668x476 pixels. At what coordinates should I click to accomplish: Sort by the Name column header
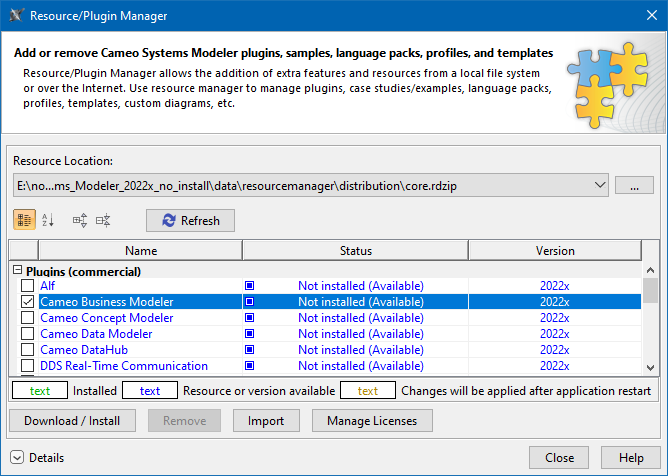point(141,251)
